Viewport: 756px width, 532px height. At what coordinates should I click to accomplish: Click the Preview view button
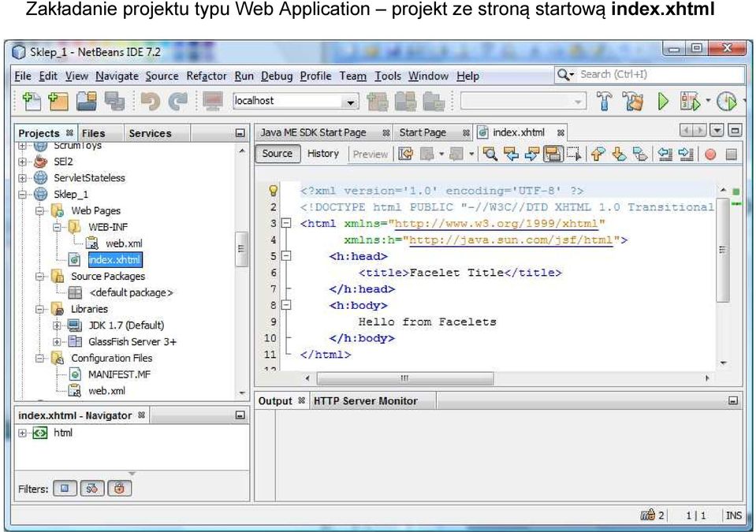[x=371, y=154]
